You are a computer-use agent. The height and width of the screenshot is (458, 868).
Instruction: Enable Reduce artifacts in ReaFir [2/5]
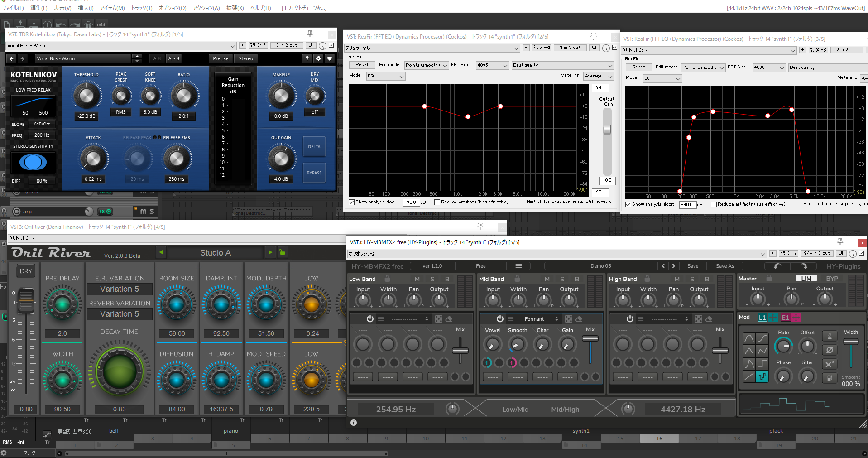(437, 202)
